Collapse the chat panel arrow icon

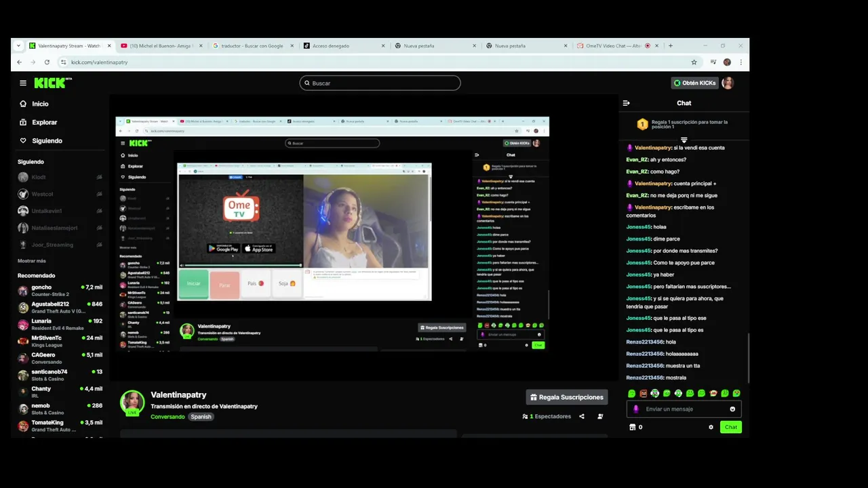pos(626,103)
